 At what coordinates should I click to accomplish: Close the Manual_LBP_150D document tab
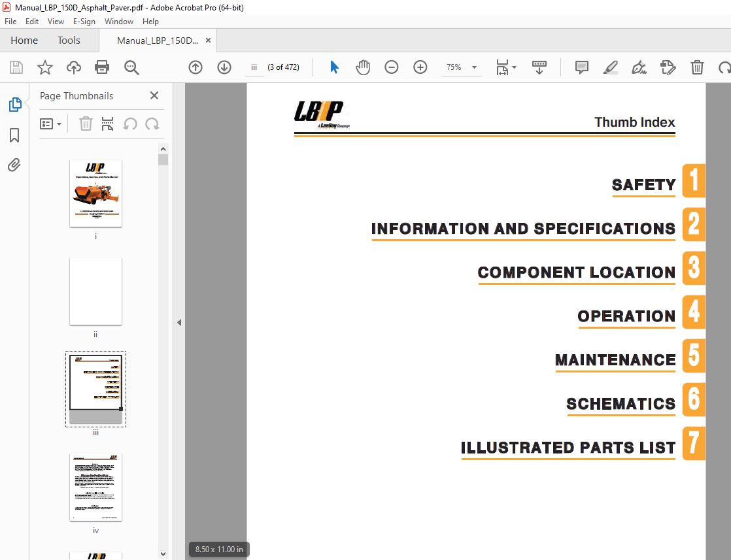pos(209,41)
